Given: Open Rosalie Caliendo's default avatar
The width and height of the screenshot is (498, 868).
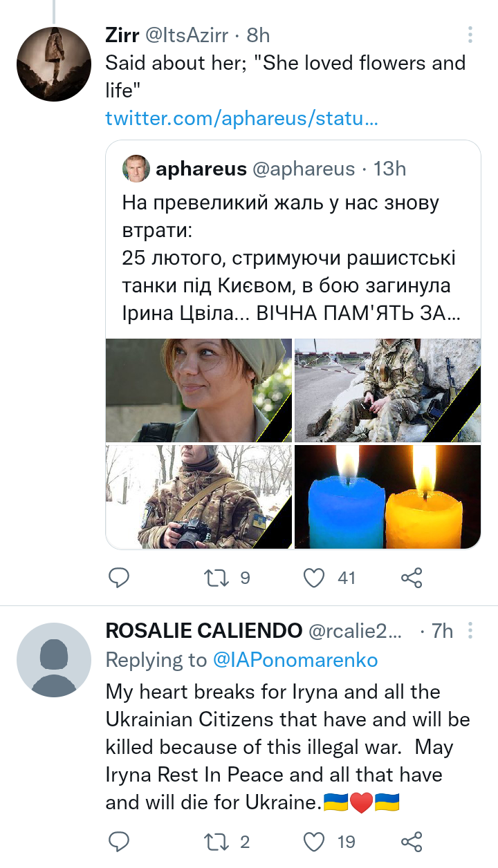Looking at the screenshot, I should (x=54, y=660).
